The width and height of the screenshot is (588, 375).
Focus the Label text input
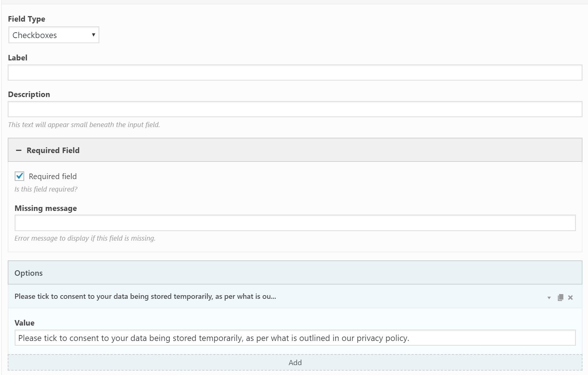[x=295, y=73]
